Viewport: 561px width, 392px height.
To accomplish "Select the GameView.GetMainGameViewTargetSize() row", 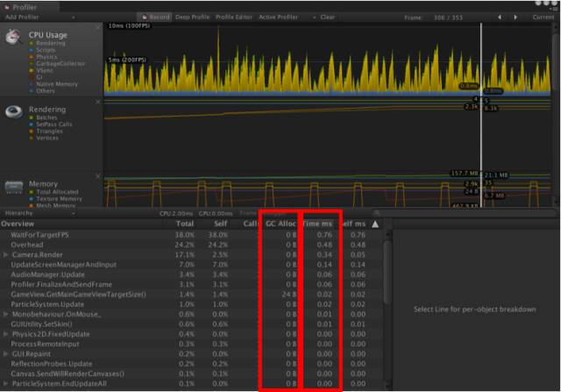I will pos(191,295).
